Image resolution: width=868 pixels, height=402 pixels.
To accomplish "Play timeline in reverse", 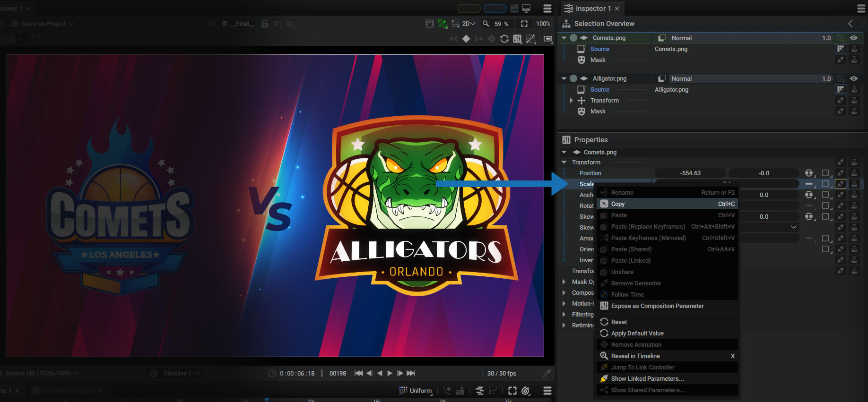I will (x=380, y=373).
